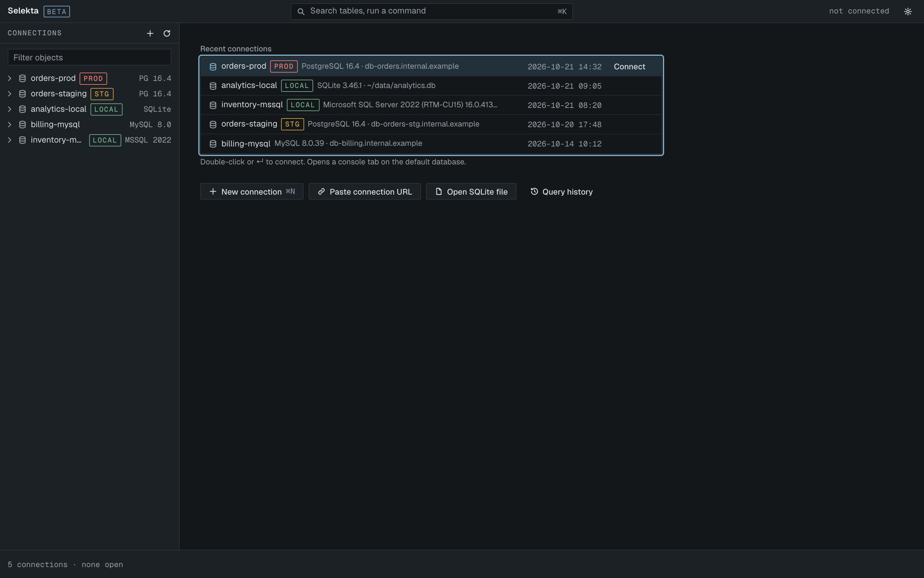
Task: Click Connect on the orders-prod row
Action: 629,66
